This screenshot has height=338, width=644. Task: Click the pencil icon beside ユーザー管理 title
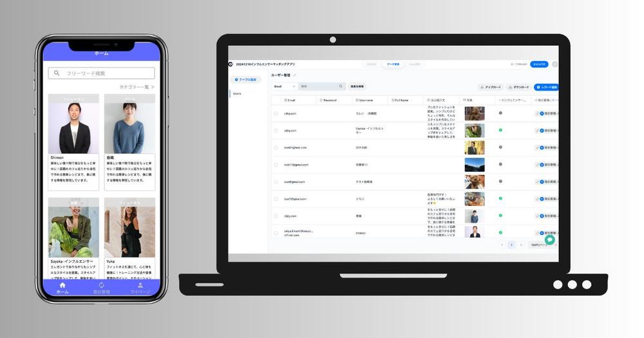294,75
